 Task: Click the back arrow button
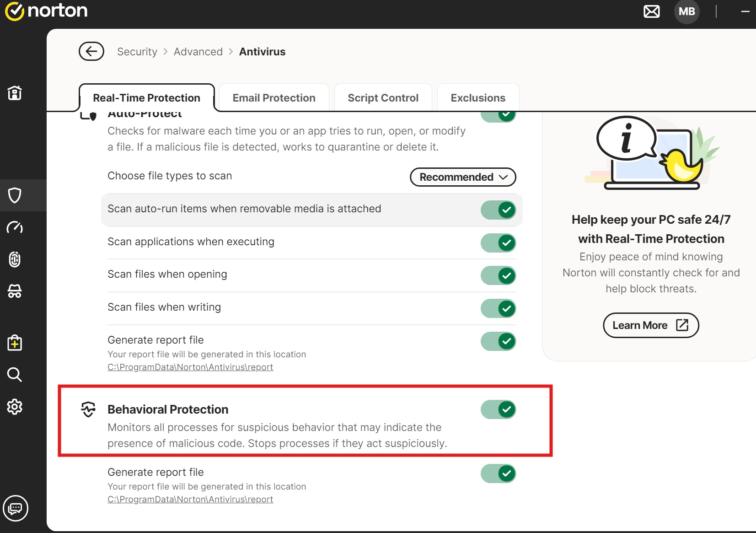91,51
